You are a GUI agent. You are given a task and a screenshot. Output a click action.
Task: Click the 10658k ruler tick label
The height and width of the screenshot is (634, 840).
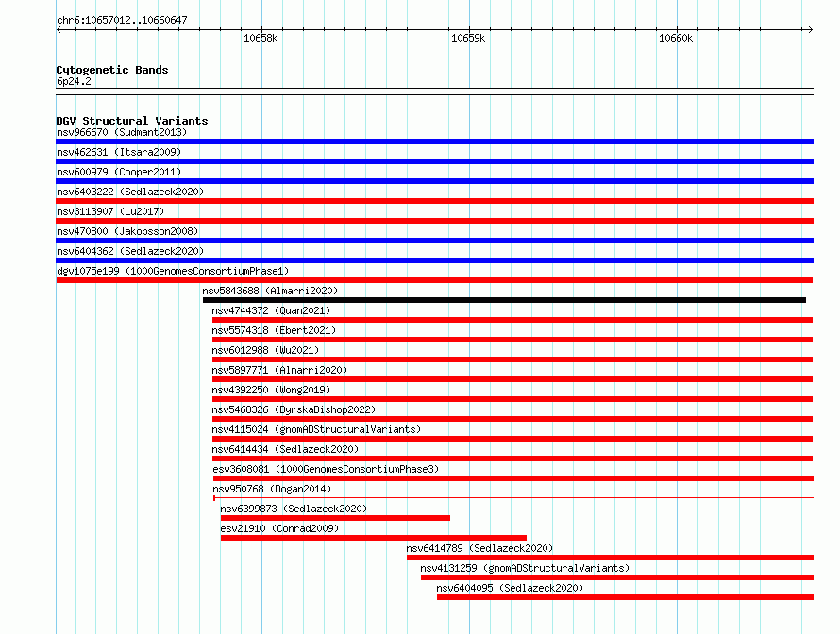(x=260, y=38)
